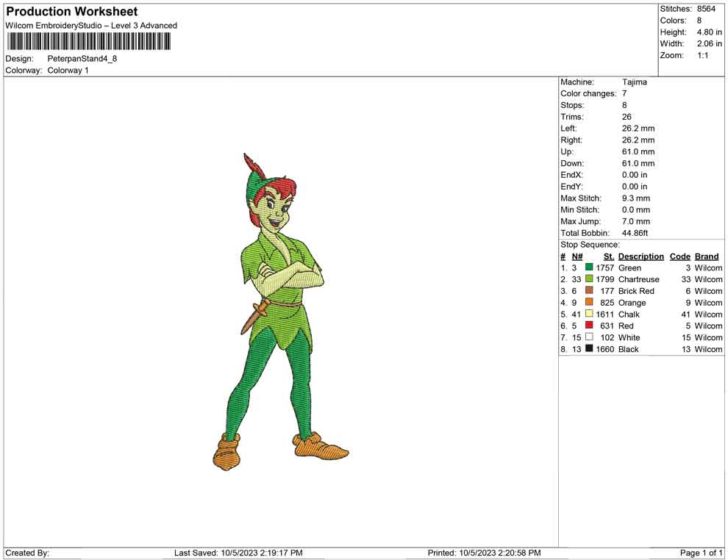The width and height of the screenshot is (728, 560).
Task: Click the Green thread color swatch
Action: click(x=589, y=268)
